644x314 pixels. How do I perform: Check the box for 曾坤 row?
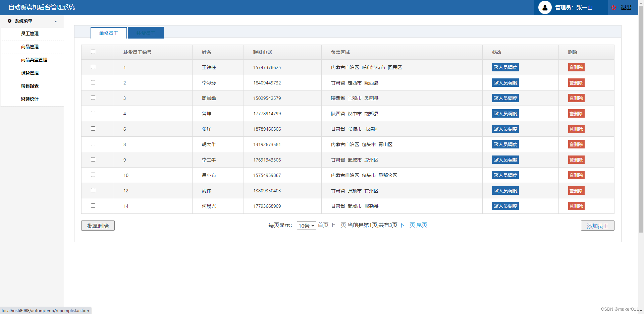pyautogui.click(x=93, y=113)
